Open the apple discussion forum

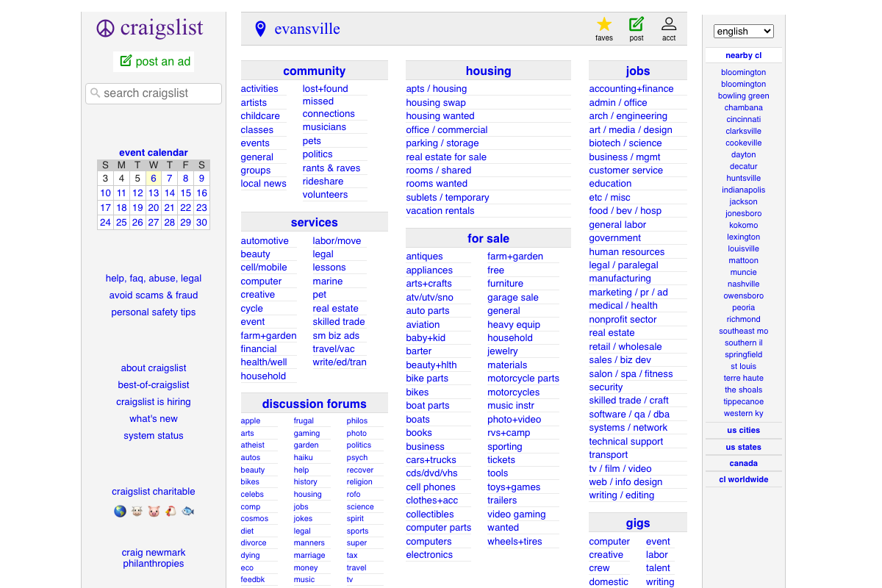pos(251,421)
